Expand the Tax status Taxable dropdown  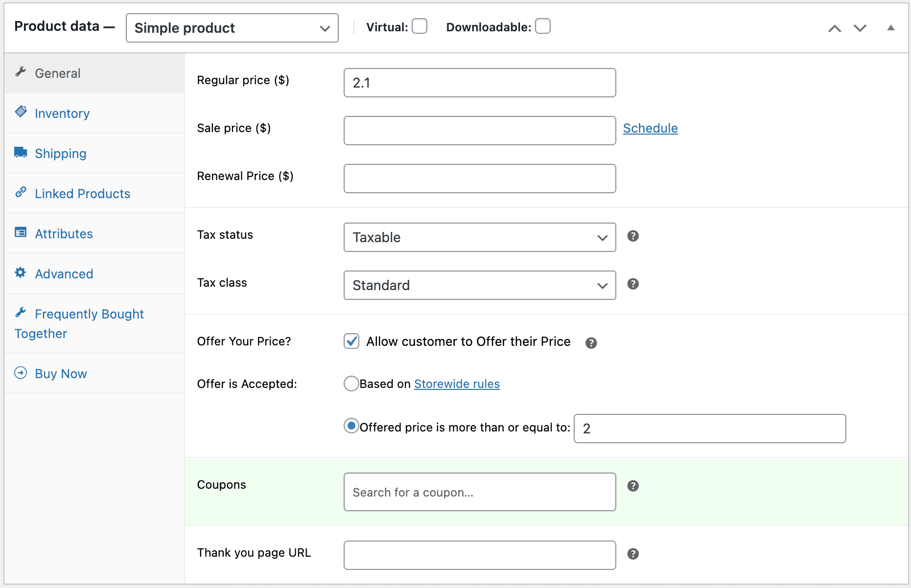[479, 237]
